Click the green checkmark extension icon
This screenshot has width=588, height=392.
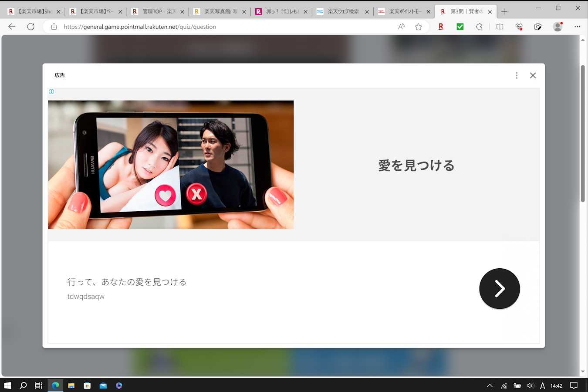coord(460,27)
